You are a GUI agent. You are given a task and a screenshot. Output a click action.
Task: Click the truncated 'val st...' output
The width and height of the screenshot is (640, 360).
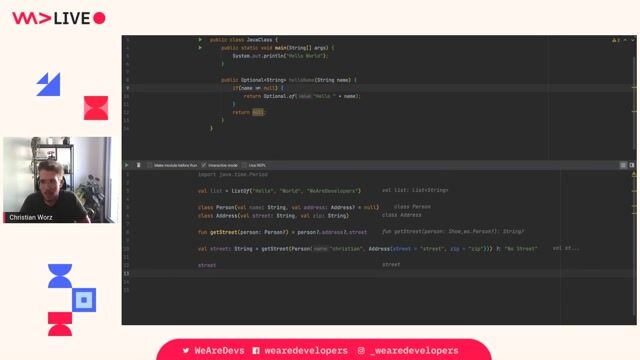[x=566, y=248]
